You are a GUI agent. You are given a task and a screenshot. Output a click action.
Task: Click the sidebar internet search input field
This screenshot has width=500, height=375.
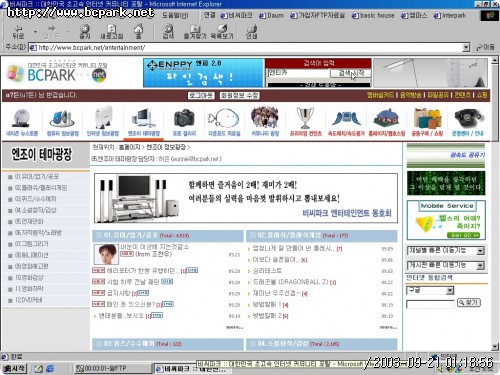[x=430, y=304]
